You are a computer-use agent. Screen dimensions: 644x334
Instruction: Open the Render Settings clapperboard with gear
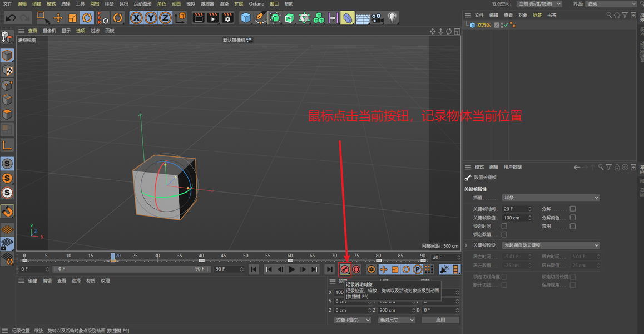(227, 18)
